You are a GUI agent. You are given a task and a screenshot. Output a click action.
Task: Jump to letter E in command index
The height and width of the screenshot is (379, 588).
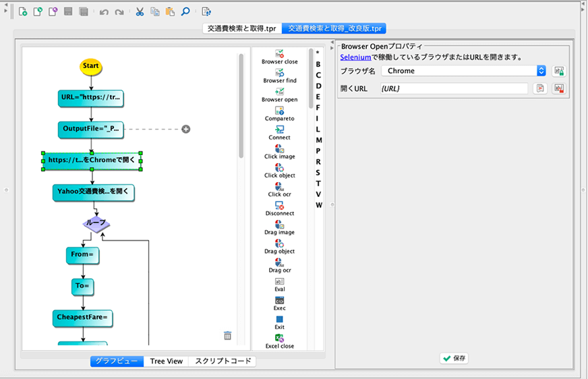pyautogui.click(x=318, y=96)
